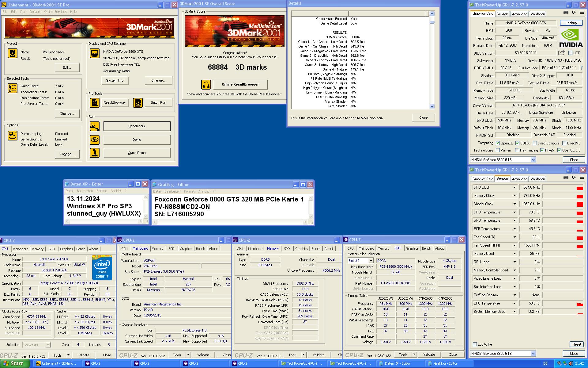Expand the Fan Speed (RPM) sensor dropdown

point(514,245)
